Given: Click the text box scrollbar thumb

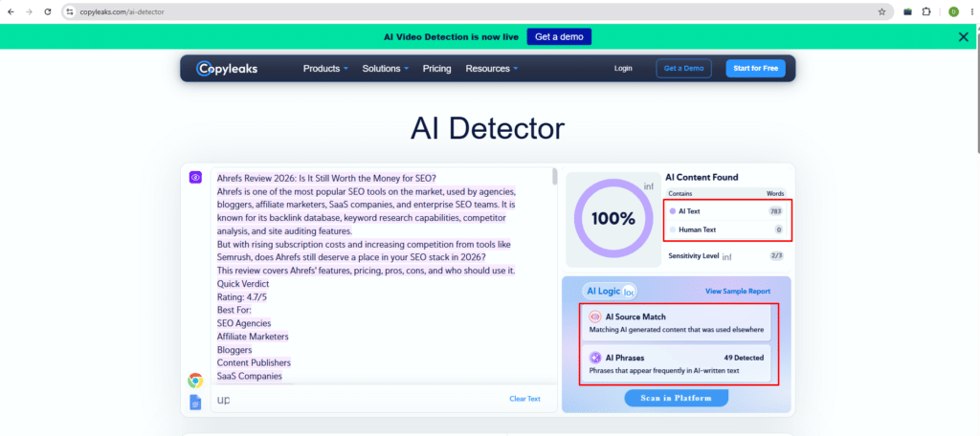Looking at the screenshot, I should (554, 177).
